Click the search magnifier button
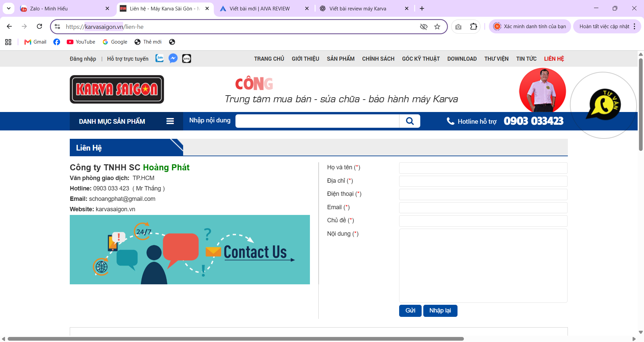Screen dimensions: 644x342 pyautogui.click(x=410, y=121)
